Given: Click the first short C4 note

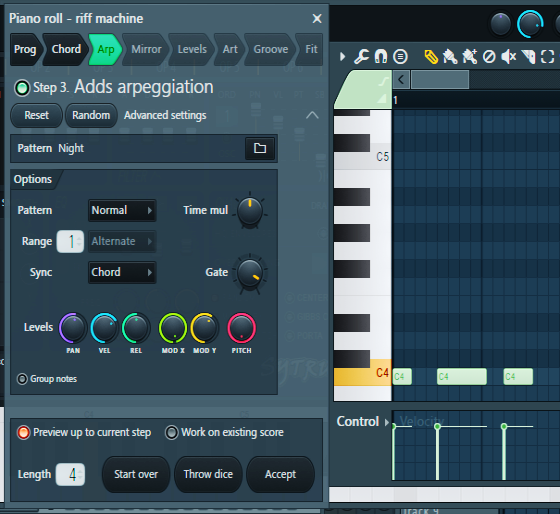Looking at the screenshot, I should pos(402,377).
